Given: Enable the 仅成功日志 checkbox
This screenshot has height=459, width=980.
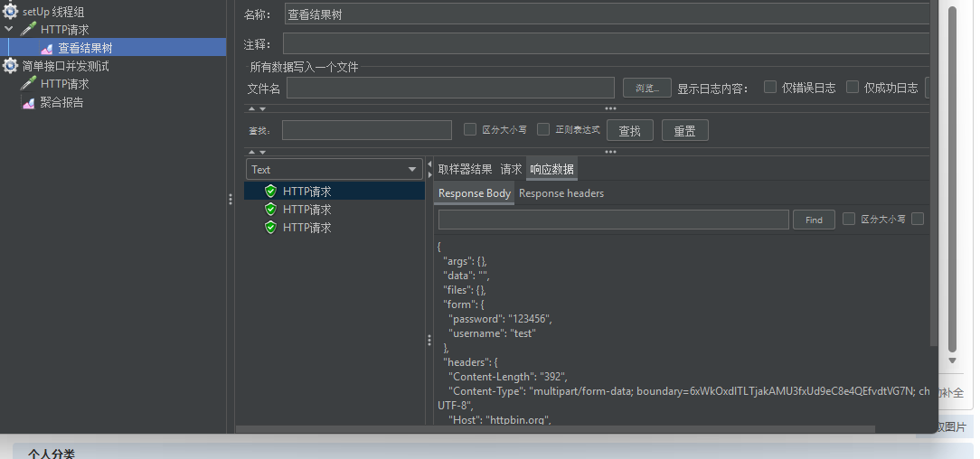Looking at the screenshot, I should click(x=853, y=87).
